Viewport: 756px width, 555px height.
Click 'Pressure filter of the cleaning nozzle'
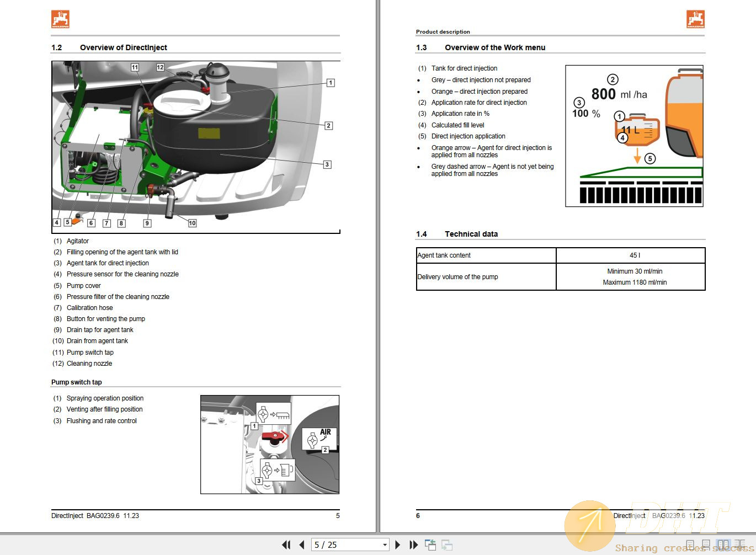tap(118, 297)
